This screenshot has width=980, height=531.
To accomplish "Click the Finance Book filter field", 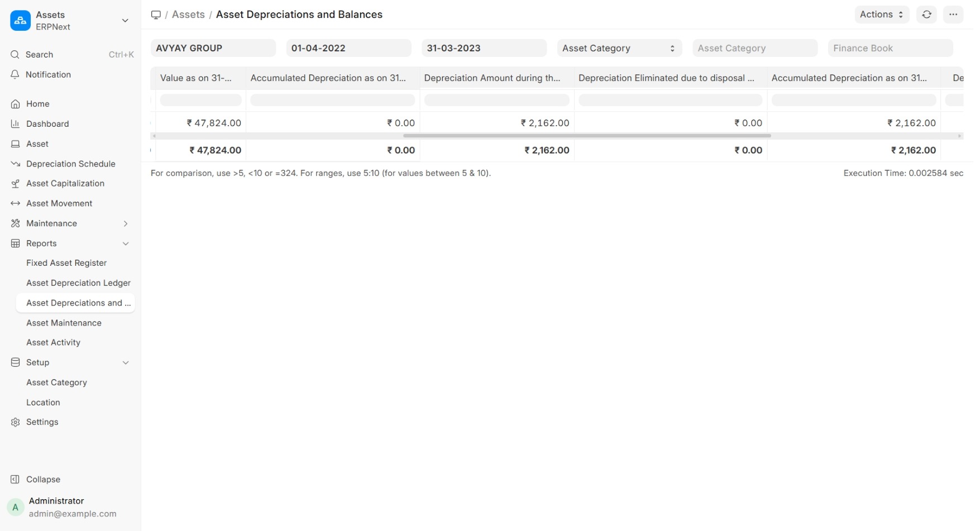I will click(x=890, y=48).
